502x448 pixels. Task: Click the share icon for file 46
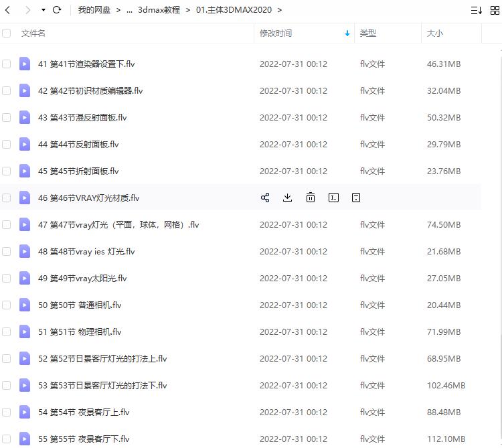265,198
